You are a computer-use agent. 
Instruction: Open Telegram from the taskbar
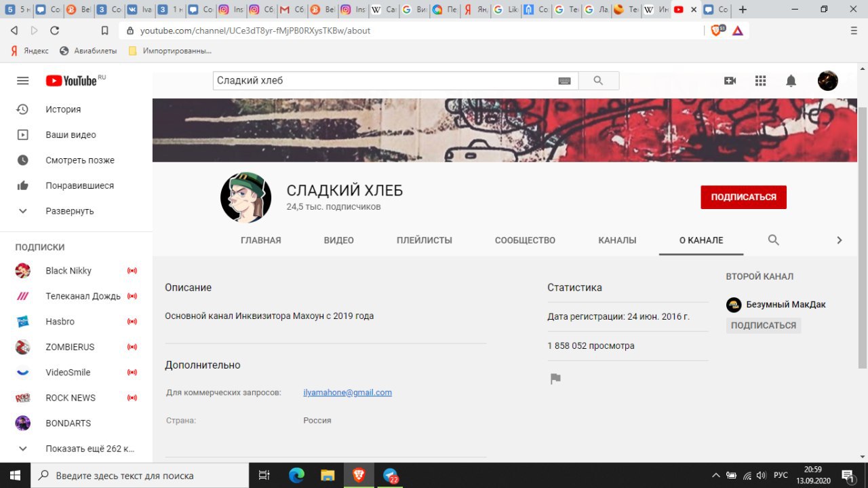point(391,476)
